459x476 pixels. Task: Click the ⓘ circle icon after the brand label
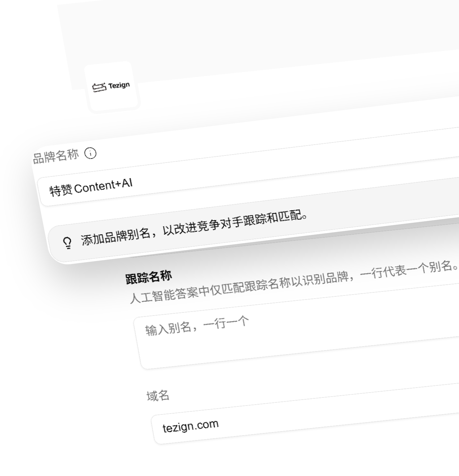click(90, 153)
